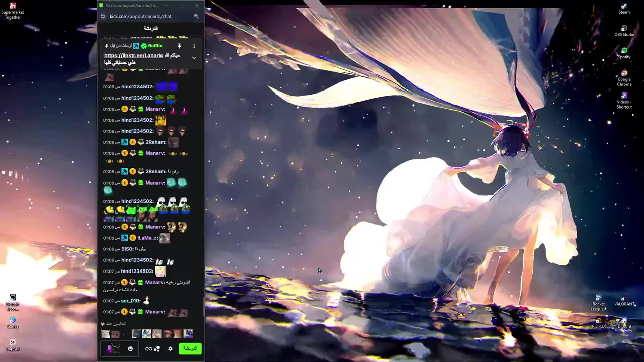Image resolution: width=644 pixels, height=362 pixels.
Task: Minimize the Kick chat popout window
Action: (x=166, y=5)
